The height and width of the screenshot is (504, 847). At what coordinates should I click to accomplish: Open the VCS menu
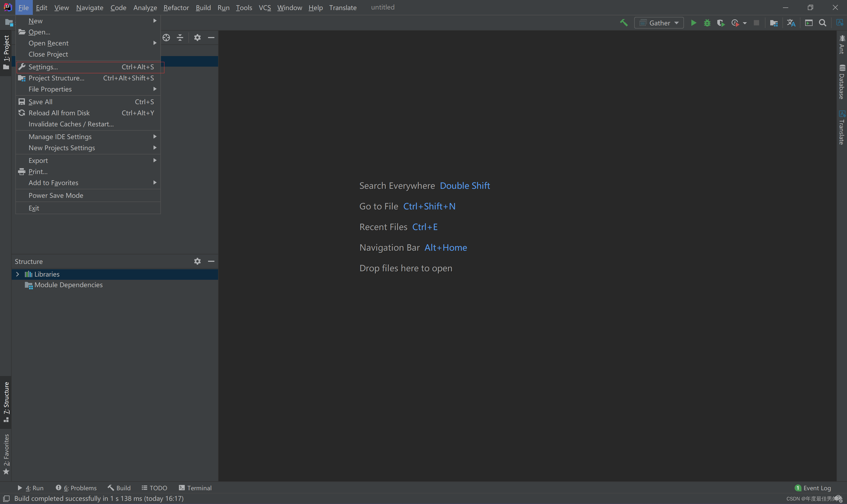coord(265,7)
